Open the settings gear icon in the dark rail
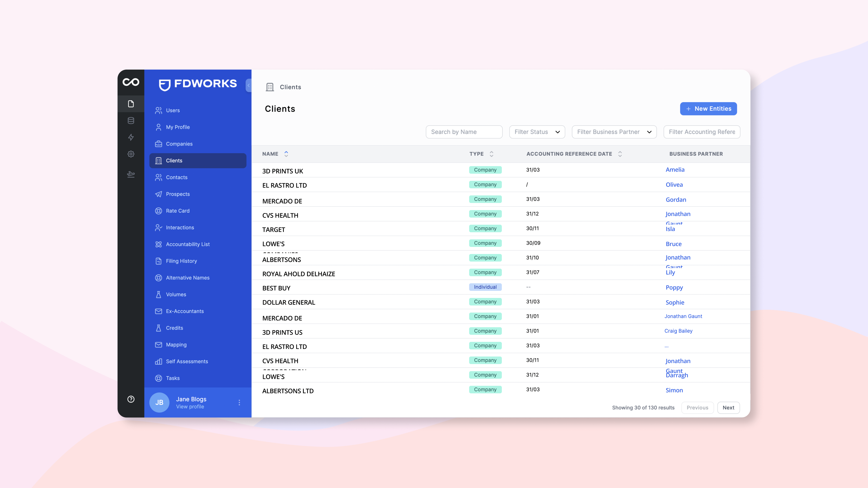868x488 pixels. (x=131, y=154)
